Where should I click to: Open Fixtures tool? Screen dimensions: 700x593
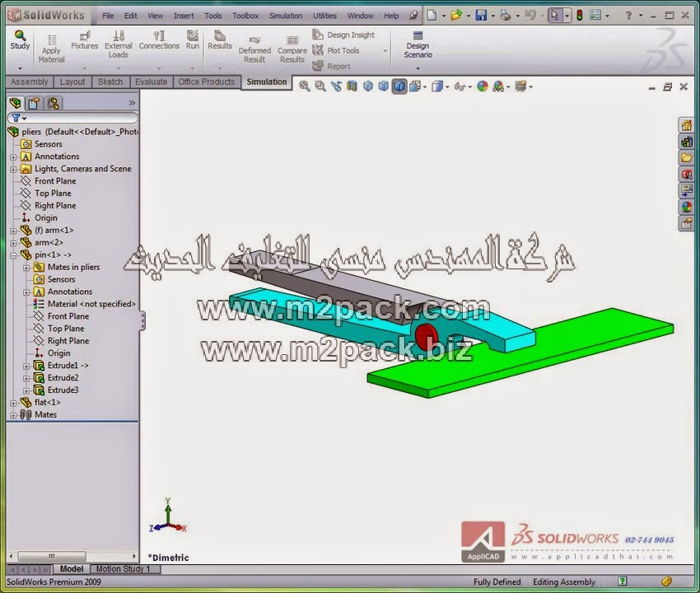pos(84,40)
